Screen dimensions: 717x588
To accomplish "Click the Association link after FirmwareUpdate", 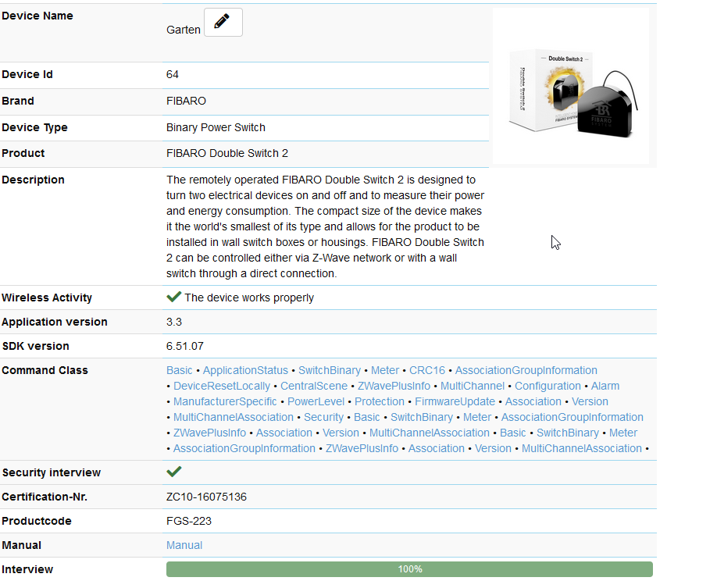I will 533,401.
